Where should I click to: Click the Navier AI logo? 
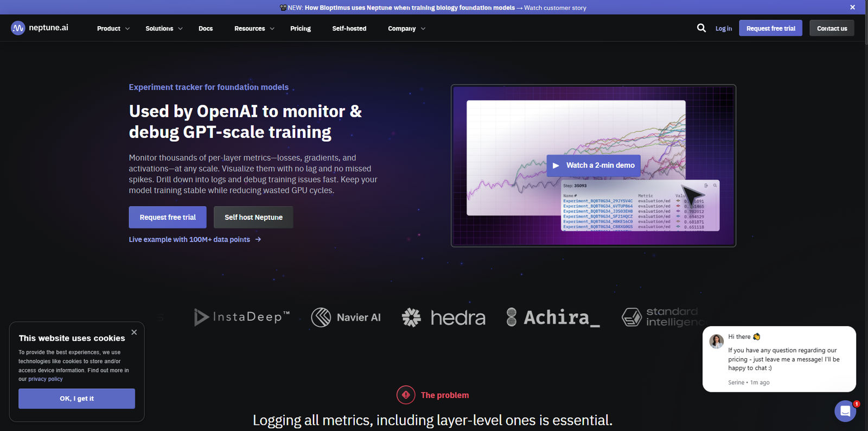[346, 317]
